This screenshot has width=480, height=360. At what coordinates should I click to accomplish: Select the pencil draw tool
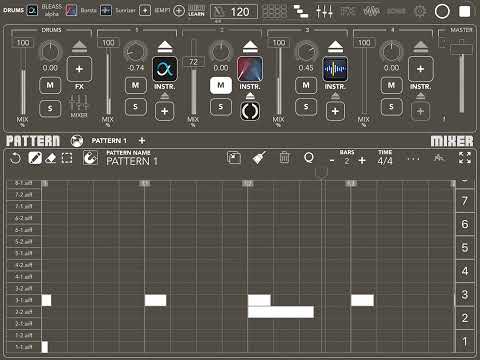(x=35, y=158)
